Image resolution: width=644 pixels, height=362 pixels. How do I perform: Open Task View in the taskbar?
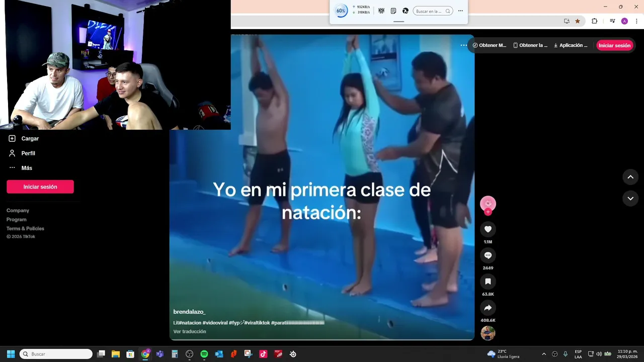pyautogui.click(x=101, y=354)
